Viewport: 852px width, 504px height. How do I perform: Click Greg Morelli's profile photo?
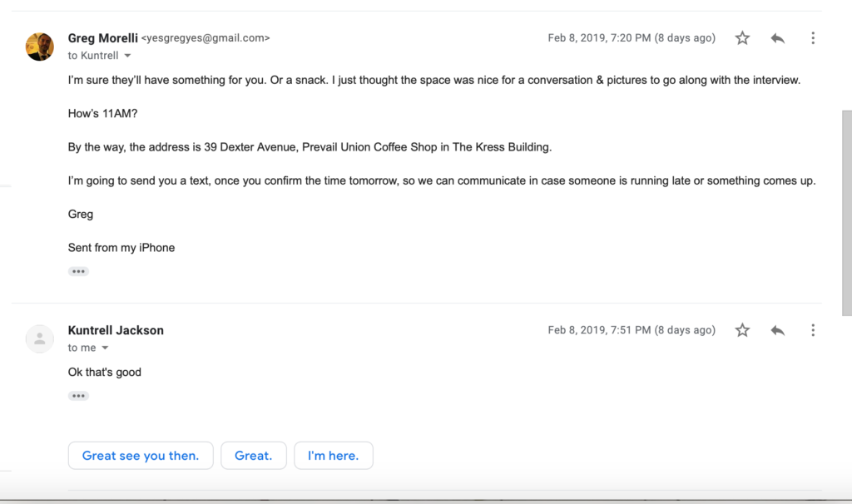40,47
